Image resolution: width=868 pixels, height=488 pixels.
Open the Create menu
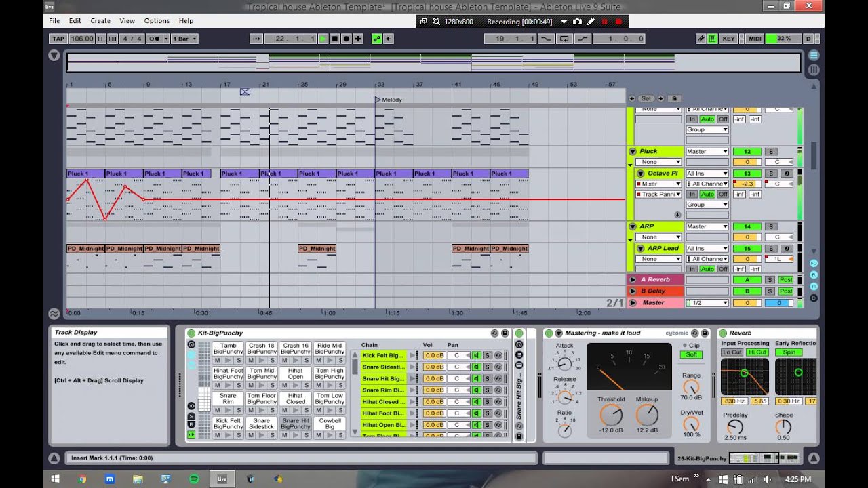tap(100, 21)
